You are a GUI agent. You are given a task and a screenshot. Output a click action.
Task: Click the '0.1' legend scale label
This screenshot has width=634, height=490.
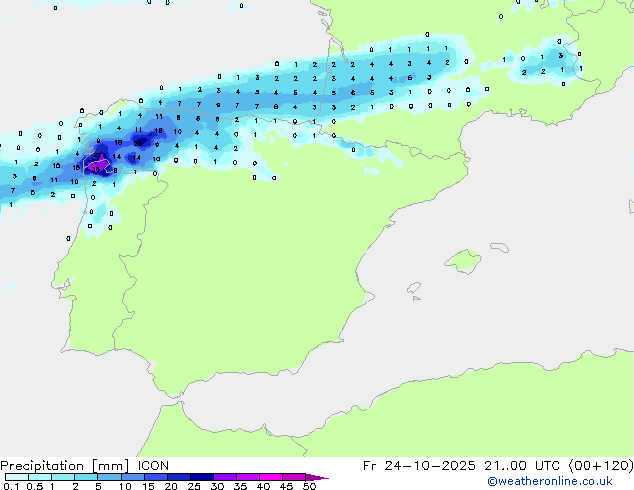[x=11, y=486]
